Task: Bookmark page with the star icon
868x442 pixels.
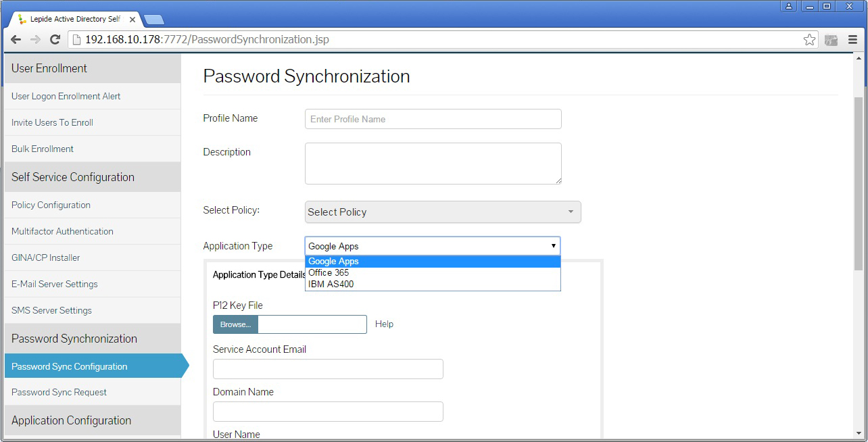Action: (809, 40)
